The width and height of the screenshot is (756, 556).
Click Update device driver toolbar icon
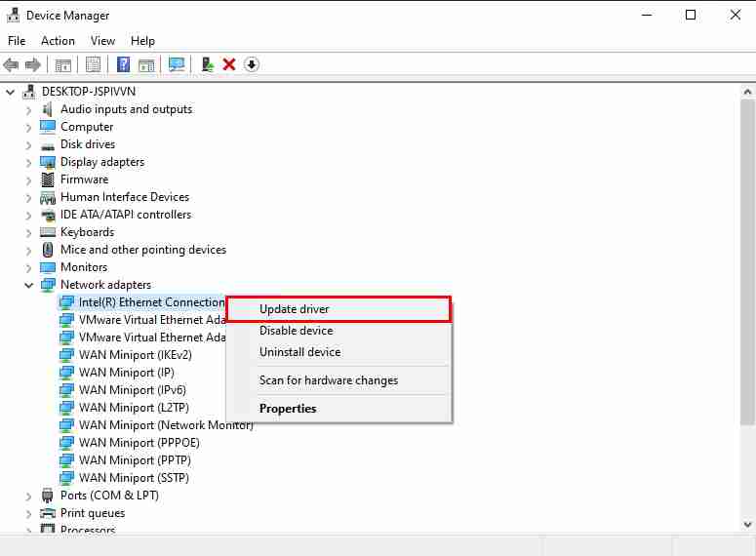click(208, 64)
